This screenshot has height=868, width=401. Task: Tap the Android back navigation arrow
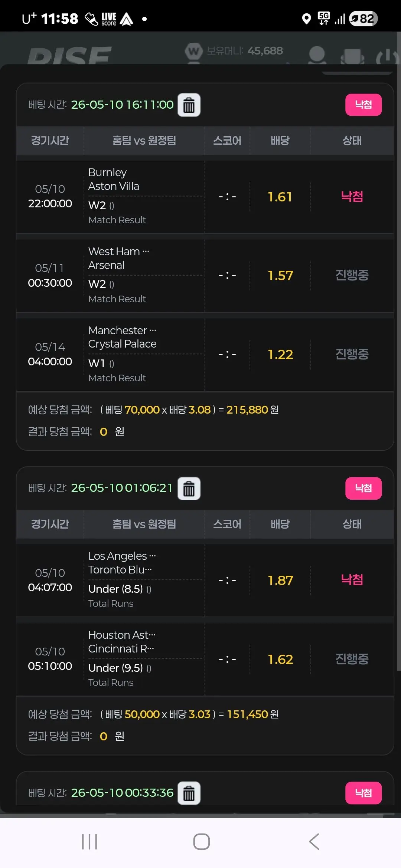click(x=314, y=841)
